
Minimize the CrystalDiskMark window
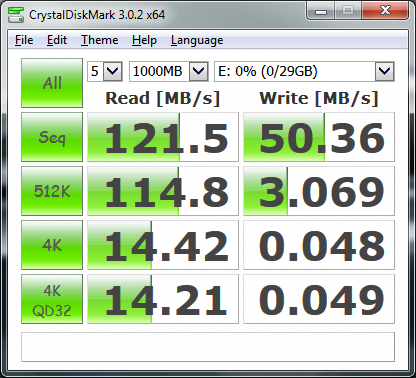[x=321, y=11]
